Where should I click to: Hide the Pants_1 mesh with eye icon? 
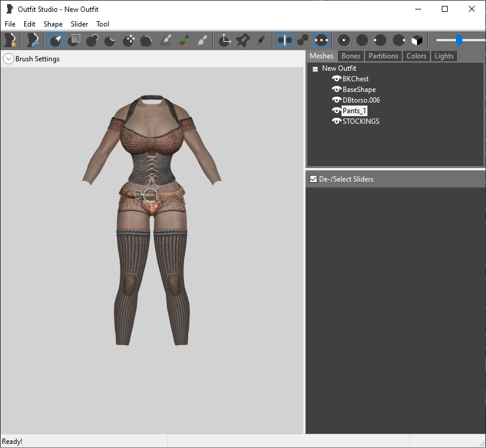coord(337,110)
